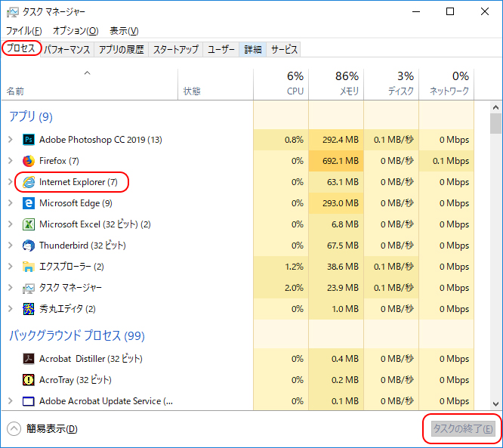
Task: Click the Internet Explorer icon
Action: [29, 182]
